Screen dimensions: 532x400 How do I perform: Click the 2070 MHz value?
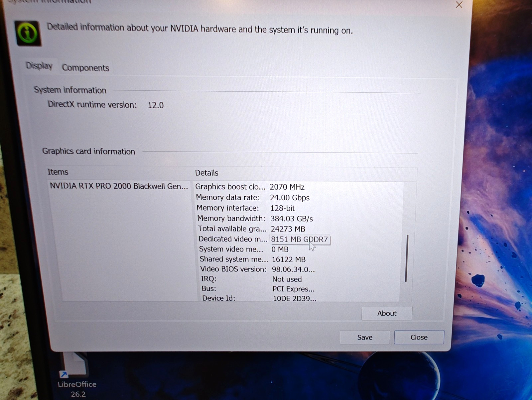tap(287, 187)
